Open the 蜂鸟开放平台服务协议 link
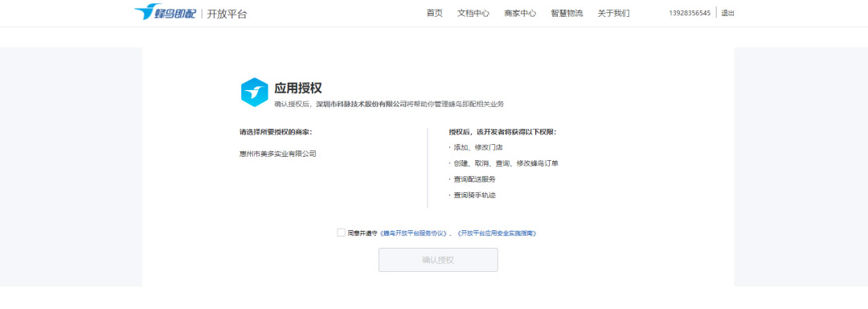Viewport: 868px width, 309px height. pos(413,233)
